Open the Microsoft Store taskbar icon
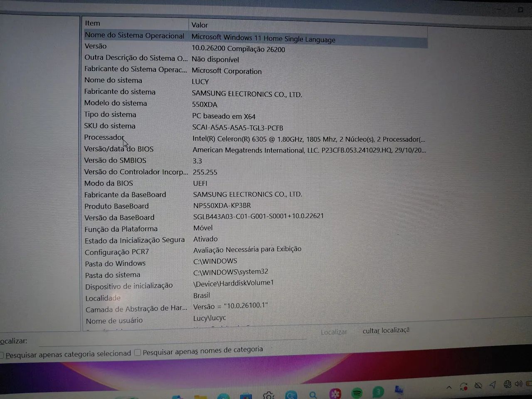This screenshot has height=399, width=532. [246, 396]
